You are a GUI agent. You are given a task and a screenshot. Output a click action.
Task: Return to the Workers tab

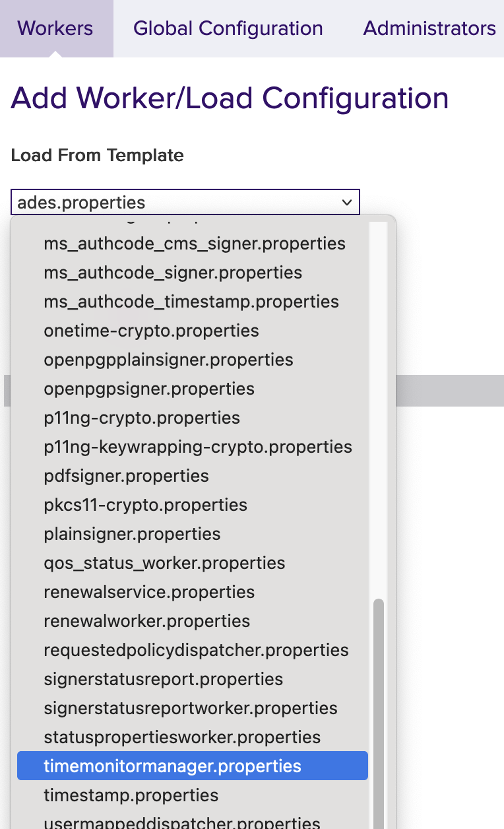(55, 28)
